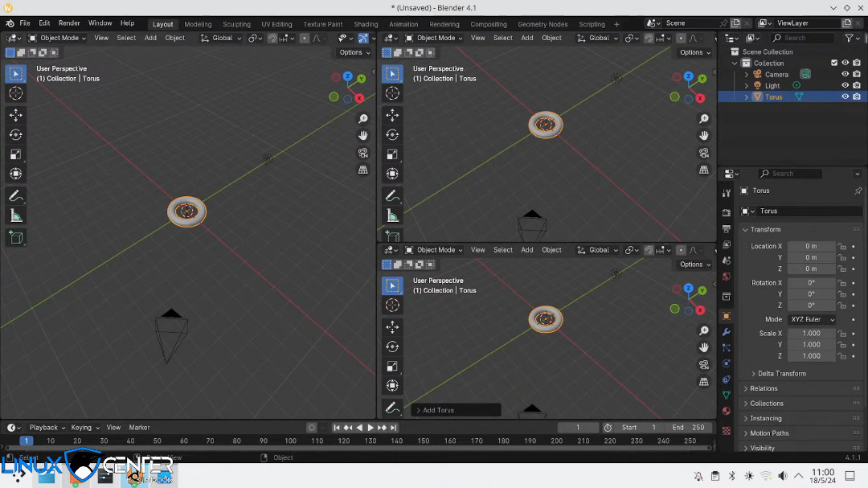Adjust the Scale X slider to a new value
The width and height of the screenshot is (868, 488).
tap(812, 333)
